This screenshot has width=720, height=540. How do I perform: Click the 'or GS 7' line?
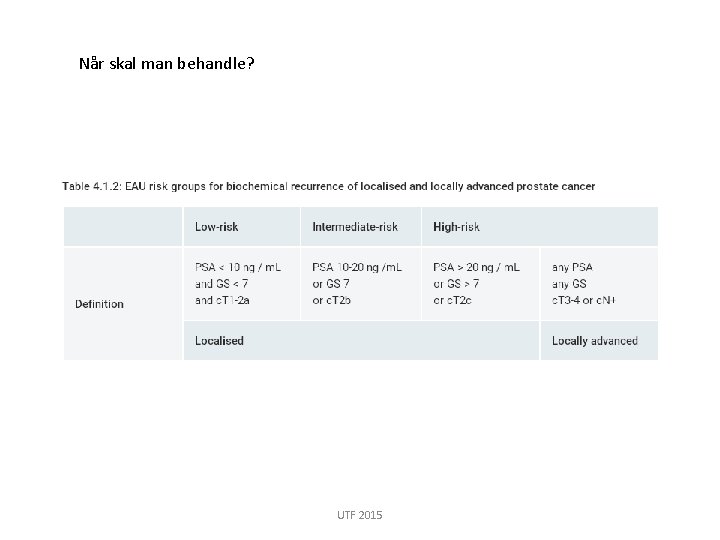click(331, 284)
